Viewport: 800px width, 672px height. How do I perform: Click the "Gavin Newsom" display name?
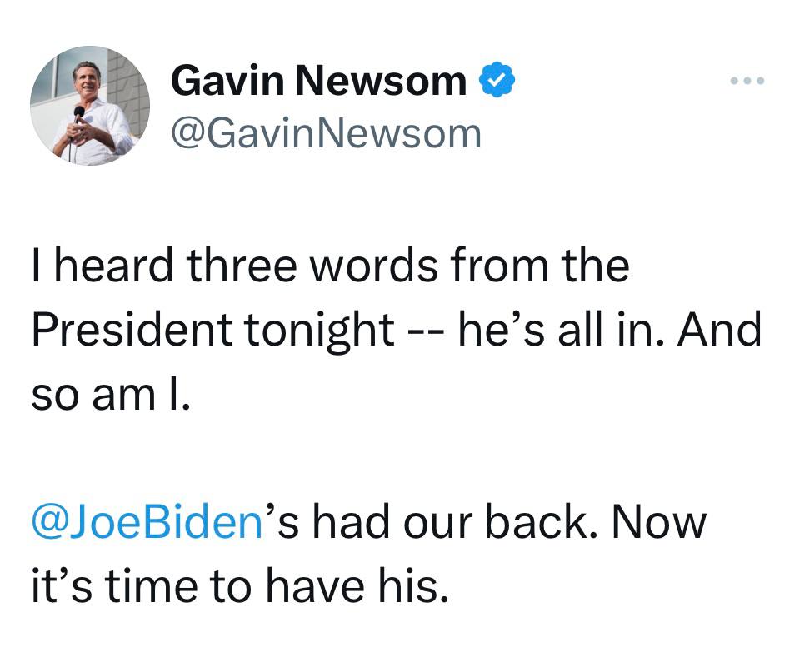click(x=318, y=81)
